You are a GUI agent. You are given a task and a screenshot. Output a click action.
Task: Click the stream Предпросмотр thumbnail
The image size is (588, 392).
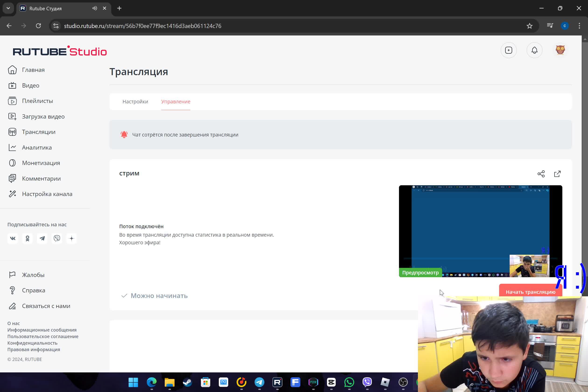tap(480, 231)
